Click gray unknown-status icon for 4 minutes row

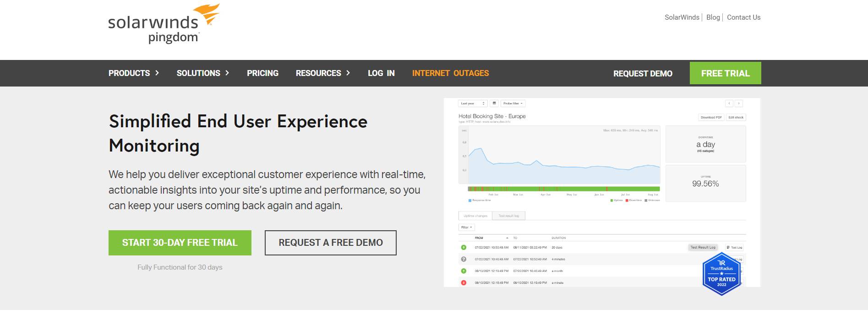coord(464,259)
